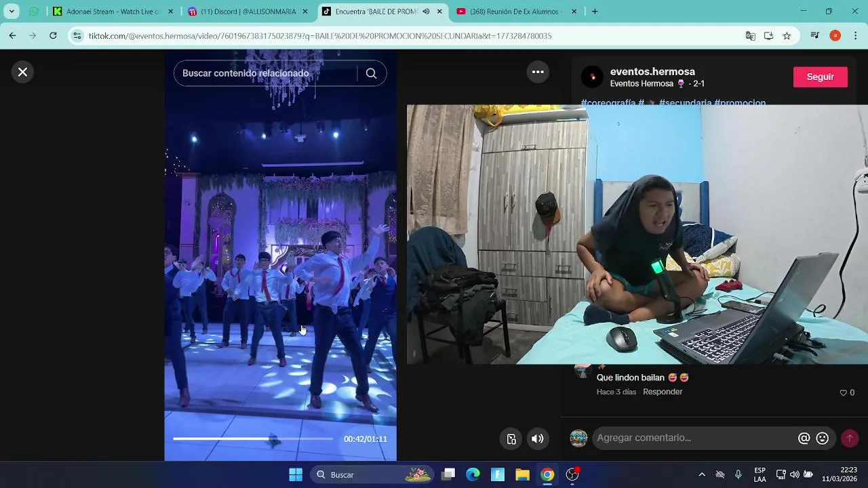This screenshot has height=488, width=868.
Task: Click the taskbar Buscar search box
Action: [373, 474]
